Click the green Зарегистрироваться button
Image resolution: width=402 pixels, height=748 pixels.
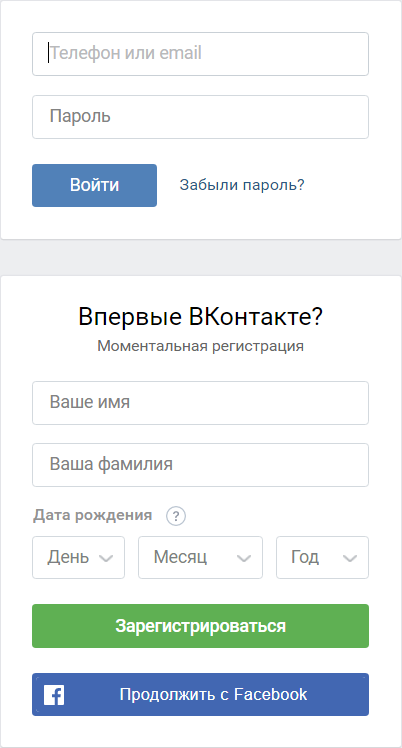click(200, 626)
